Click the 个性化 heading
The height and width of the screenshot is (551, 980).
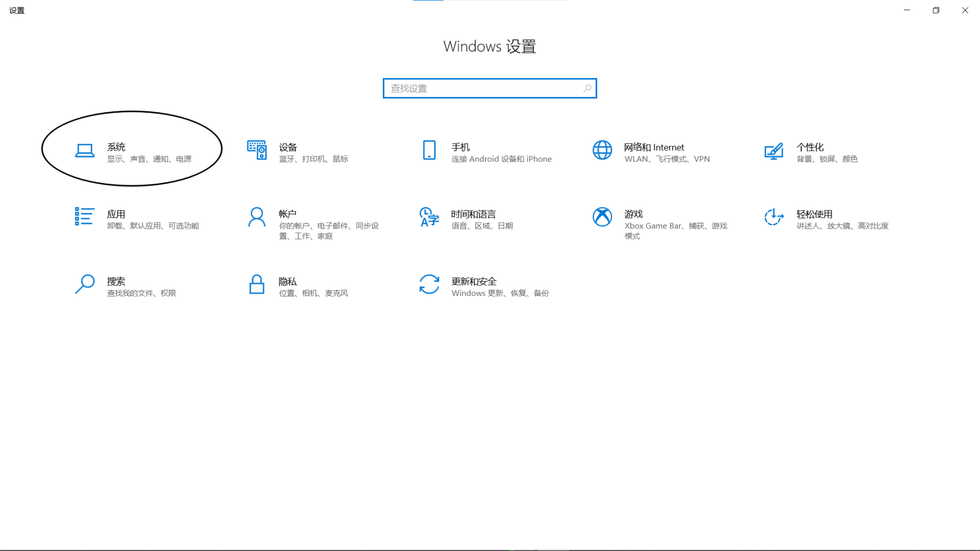tap(810, 147)
